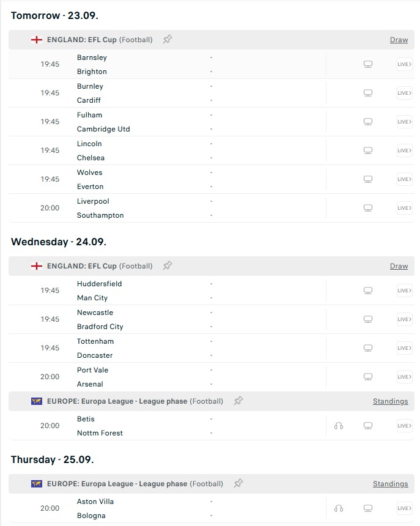Open the Draw link for Wednesday's EFL Cup
This screenshot has width=420, height=526.
399,266
